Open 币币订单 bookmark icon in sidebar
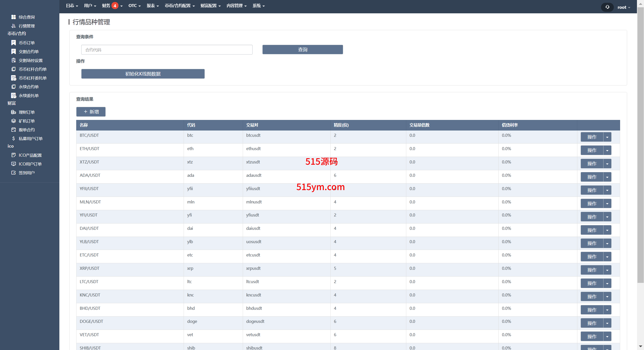644x350 pixels. point(14,43)
